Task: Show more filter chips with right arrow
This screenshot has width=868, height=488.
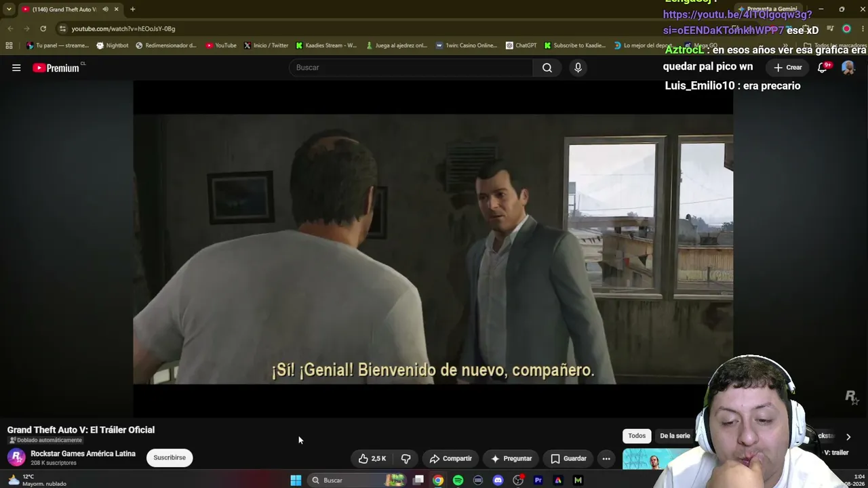Action: [x=848, y=436]
